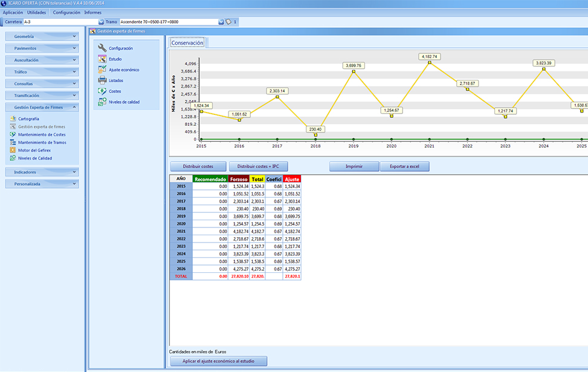The image size is (588, 372).
Task: Open Mantenimiento de Tramos icon
Action: point(13,142)
